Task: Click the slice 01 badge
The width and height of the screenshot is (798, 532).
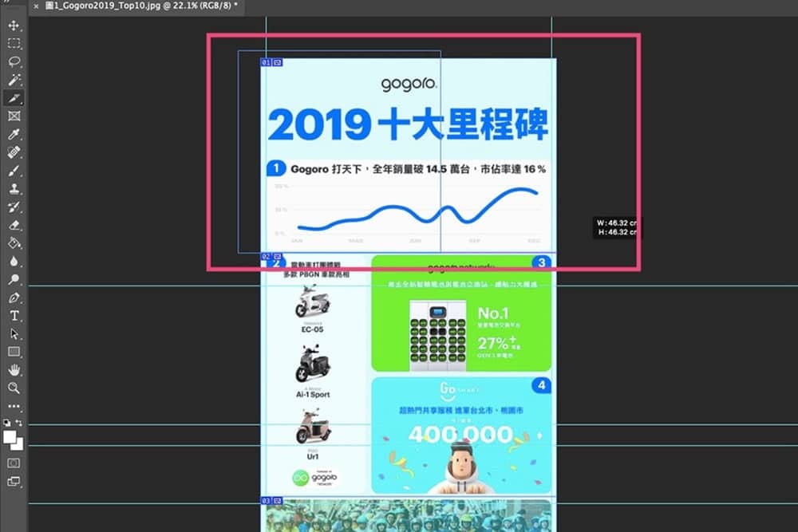Action: click(x=271, y=62)
